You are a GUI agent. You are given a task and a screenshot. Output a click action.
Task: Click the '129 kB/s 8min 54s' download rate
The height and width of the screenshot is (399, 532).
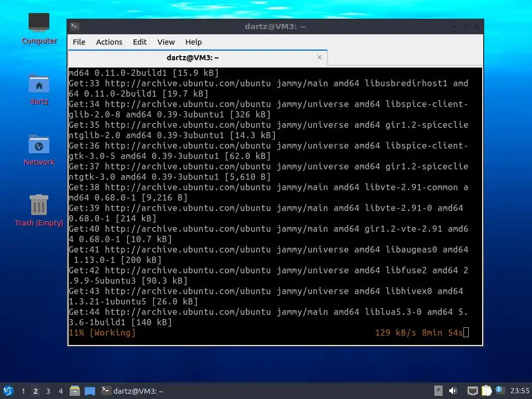click(419, 333)
